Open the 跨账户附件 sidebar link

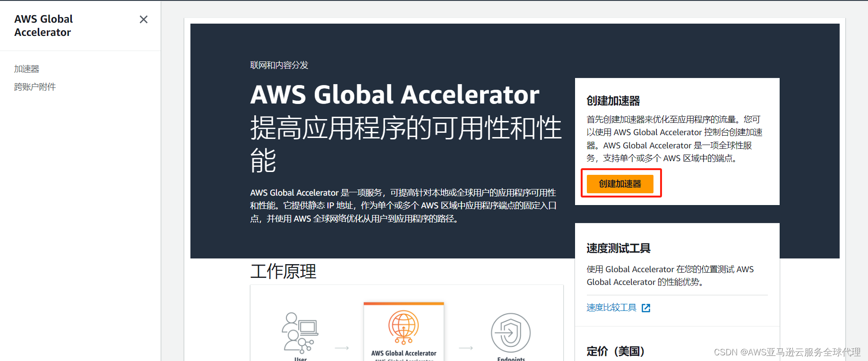pyautogui.click(x=35, y=87)
